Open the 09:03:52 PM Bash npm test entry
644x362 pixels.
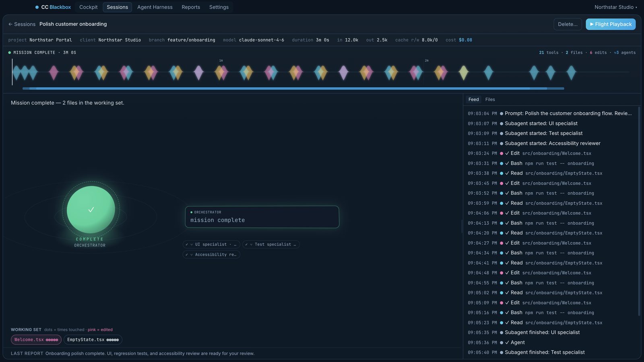550,193
